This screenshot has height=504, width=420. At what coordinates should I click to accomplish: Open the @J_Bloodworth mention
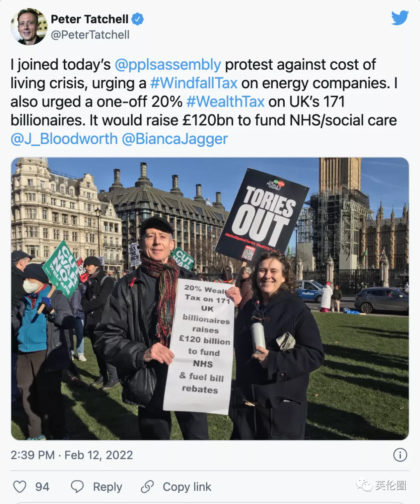[64, 139]
